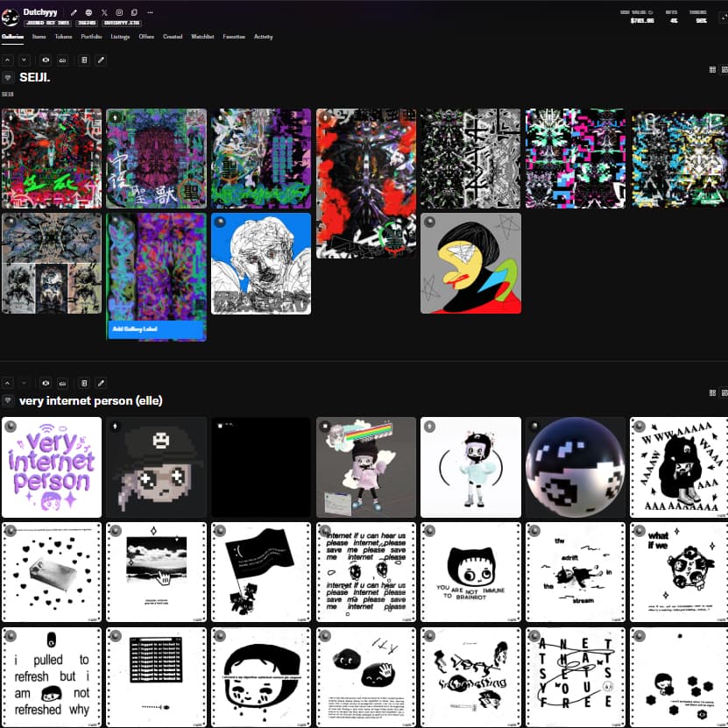Open the X (Twitter) profile icon
This screenshot has height=728, width=728.
click(103, 11)
